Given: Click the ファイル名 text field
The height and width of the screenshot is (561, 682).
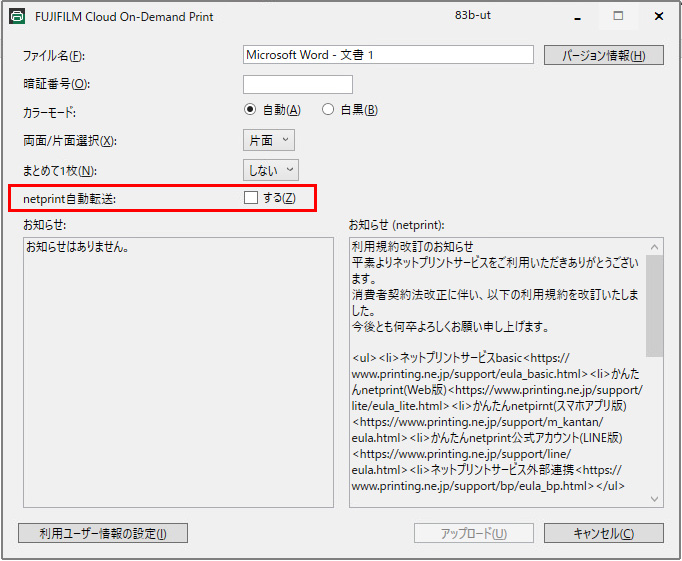Looking at the screenshot, I should [388, 55].
